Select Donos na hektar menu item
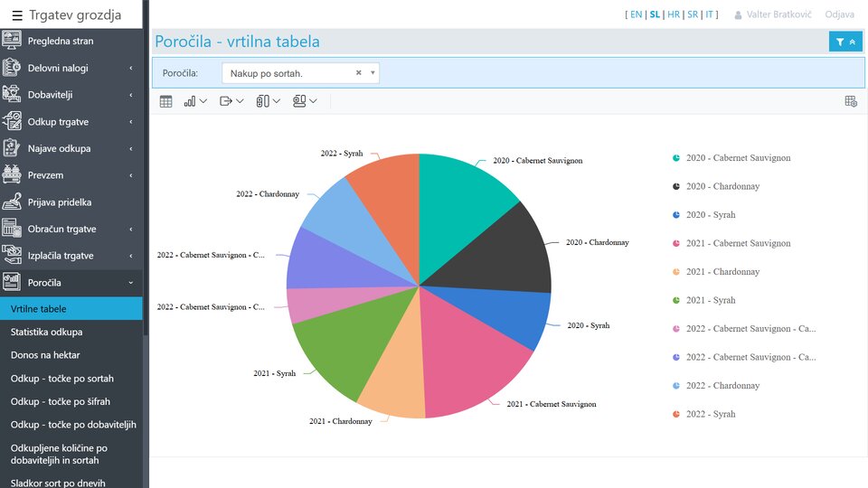868x488 pixels. (45, 355)
